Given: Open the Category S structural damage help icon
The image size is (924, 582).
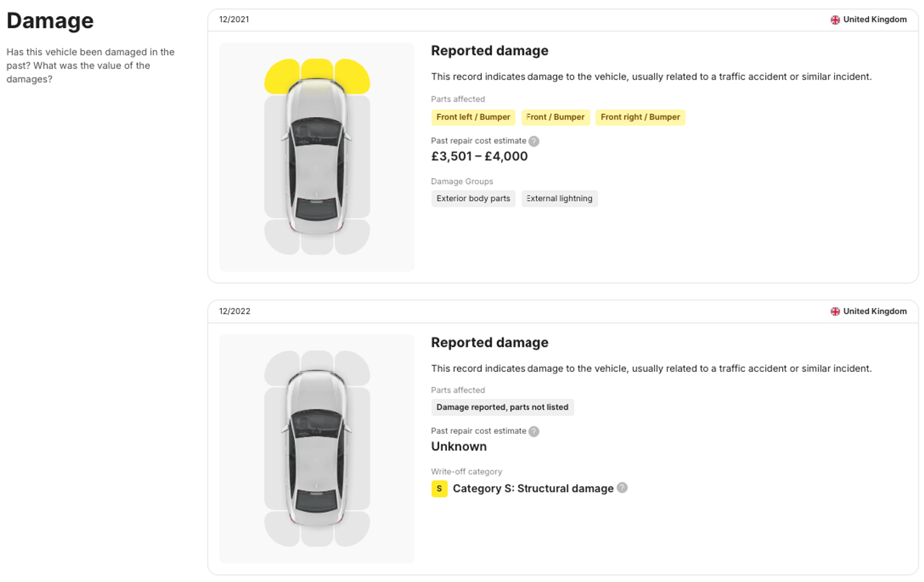Looking at the screenshot, I should (x=622, y=488).
